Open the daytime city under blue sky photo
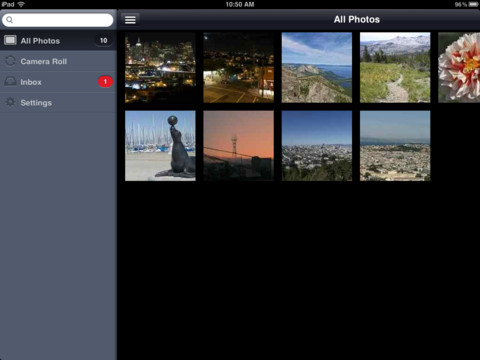The image size is (480, 360). 317,146
